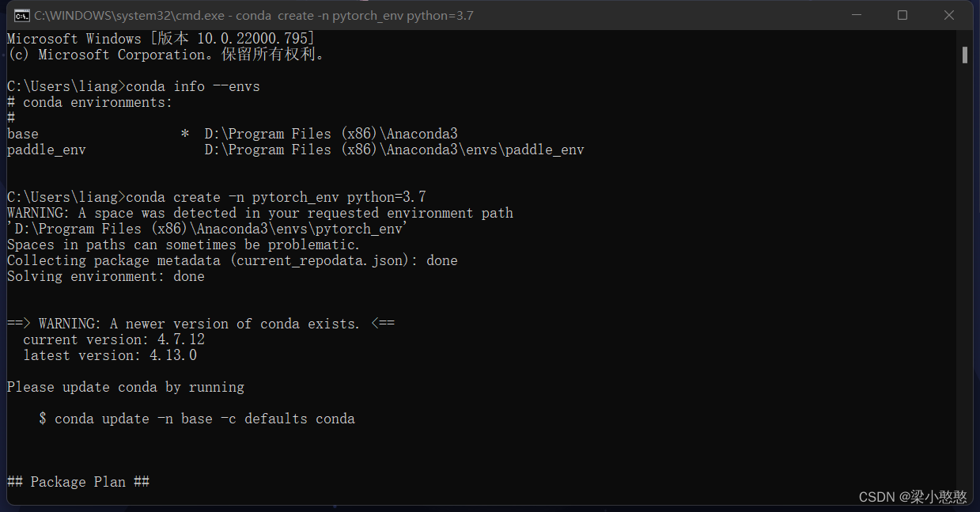This screenshot has height=512, width=980.
Task: Click the window title text in title bar
Action: coord(253,15)
